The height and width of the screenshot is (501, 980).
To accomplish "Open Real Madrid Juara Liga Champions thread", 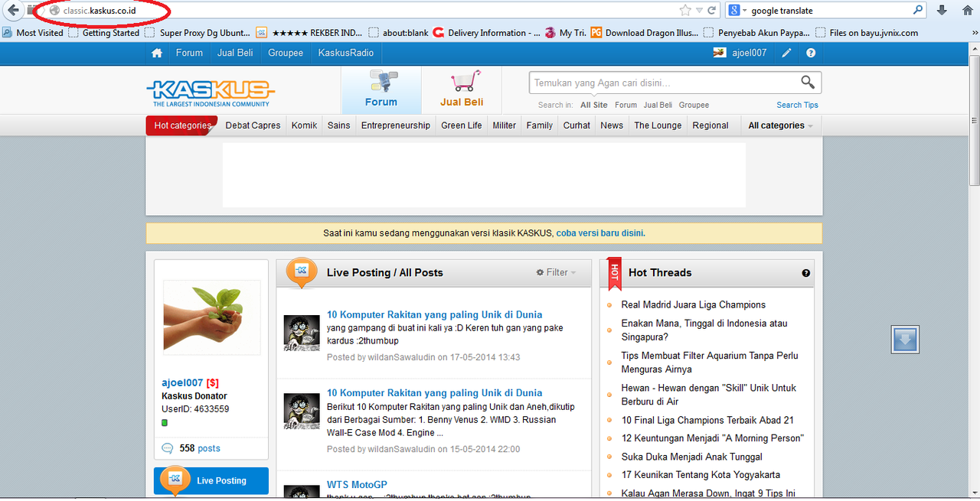I will click(694, 304).
